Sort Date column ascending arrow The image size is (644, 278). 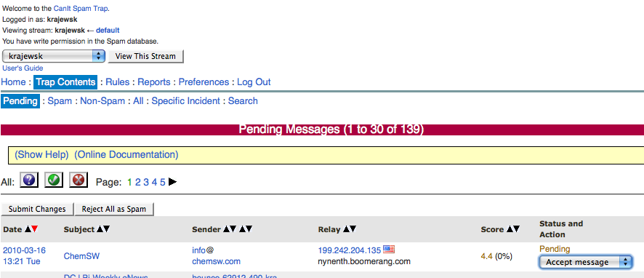click(28, 229)
